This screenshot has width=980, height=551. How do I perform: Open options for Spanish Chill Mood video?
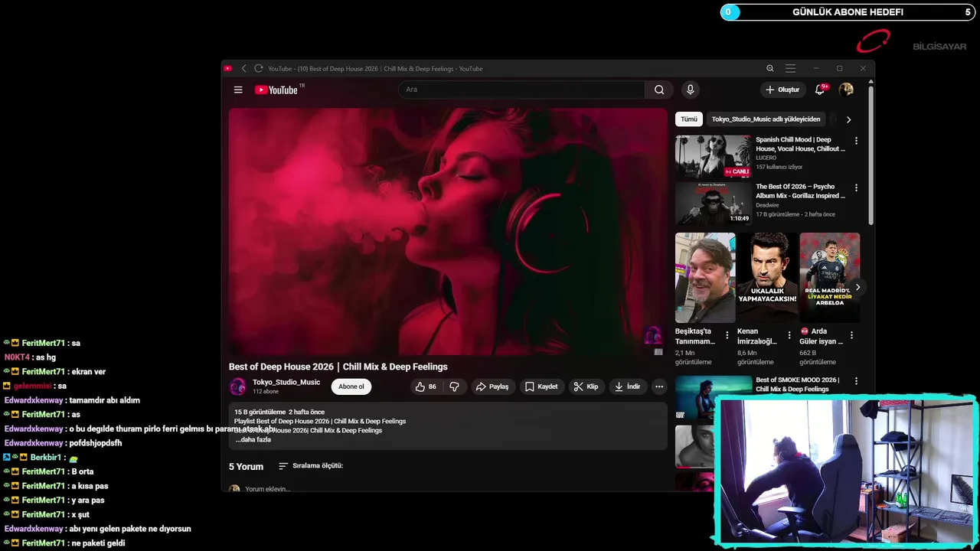856,141
